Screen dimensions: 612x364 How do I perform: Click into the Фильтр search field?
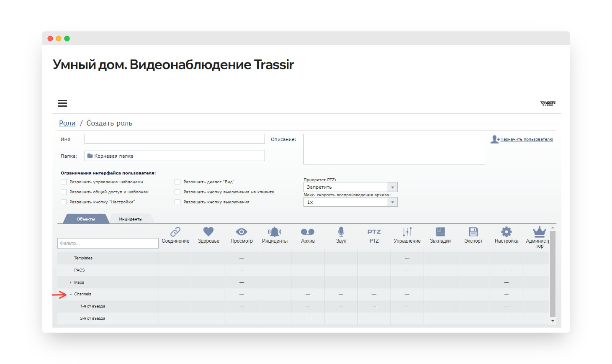point(108,243)
